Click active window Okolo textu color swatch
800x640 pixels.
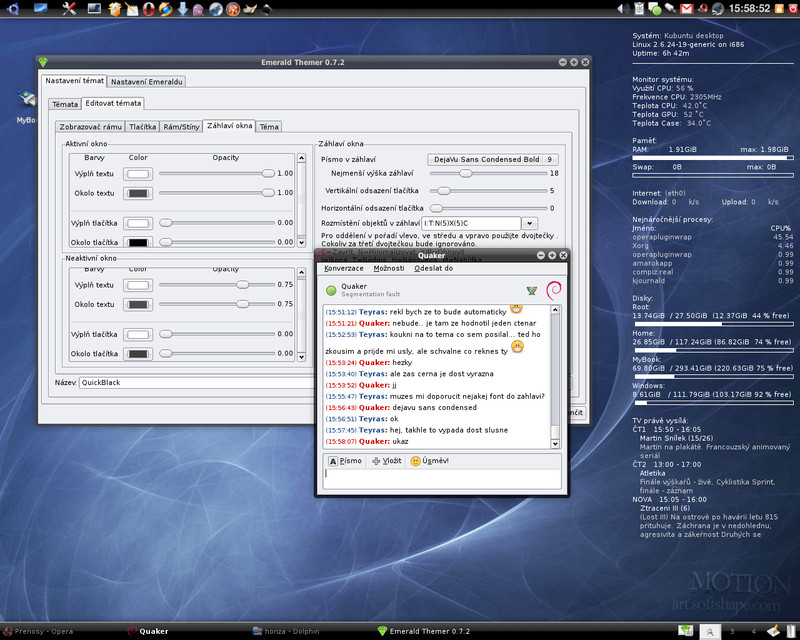(x=138, y=193)
